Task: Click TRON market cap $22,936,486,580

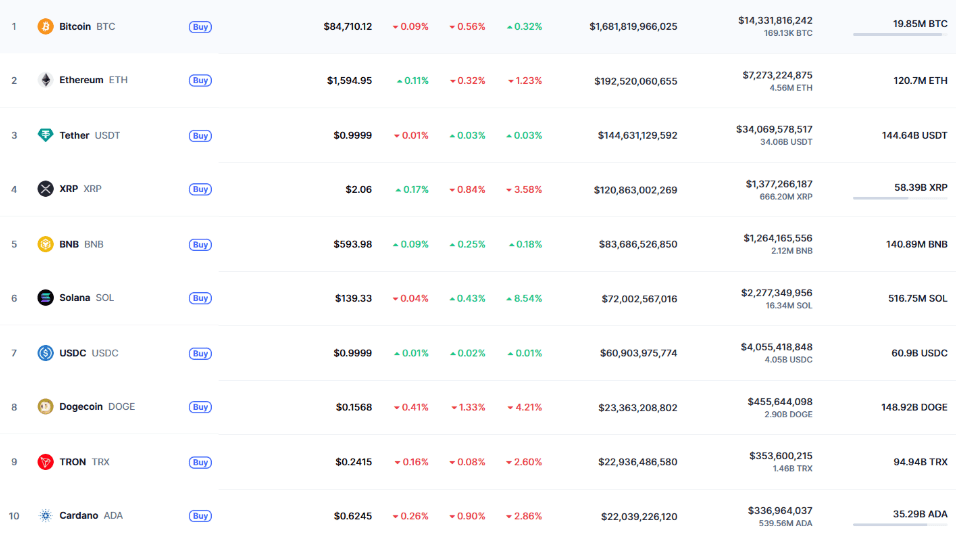Action: 637,462
